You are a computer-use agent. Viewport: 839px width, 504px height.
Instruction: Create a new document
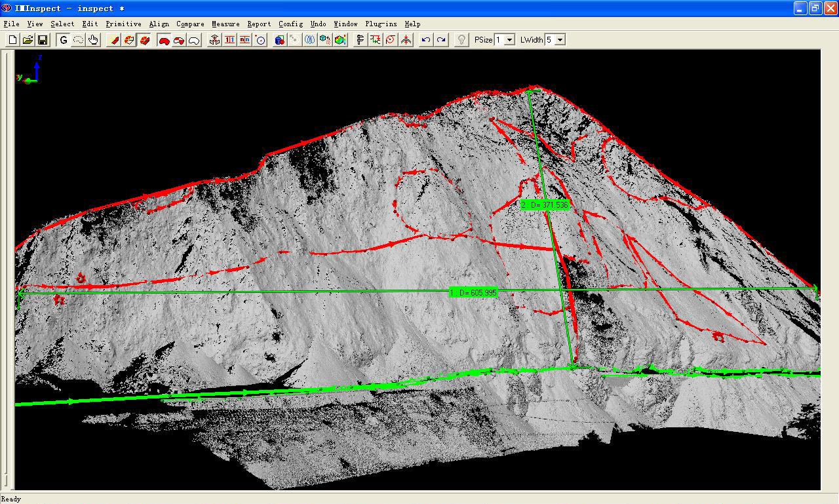click(11, 39)
